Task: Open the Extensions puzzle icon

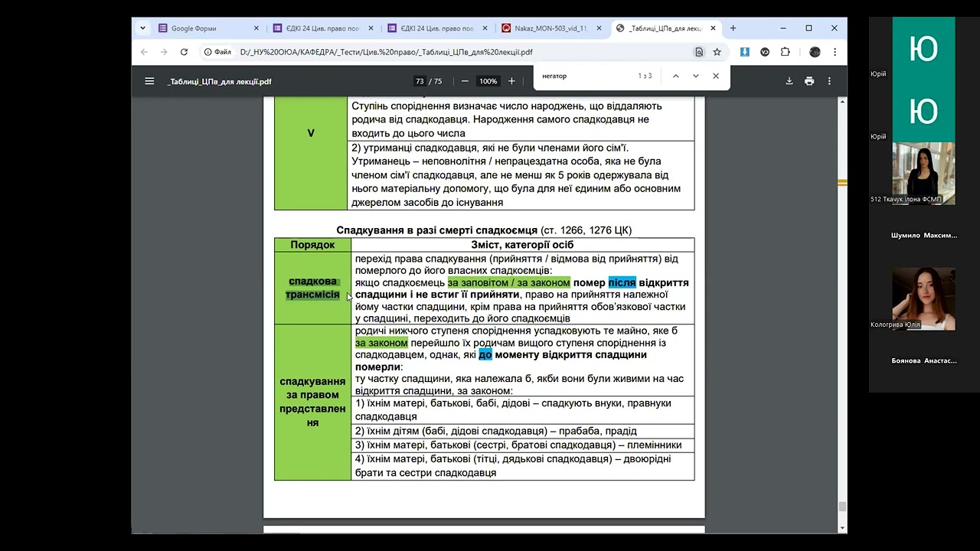Action: click(x=785, y=52)
